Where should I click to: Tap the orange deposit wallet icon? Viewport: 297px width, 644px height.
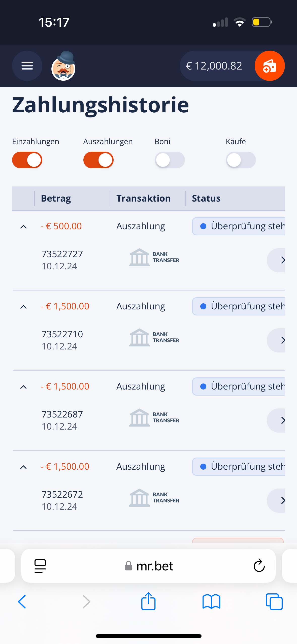[x=270, y=66]
